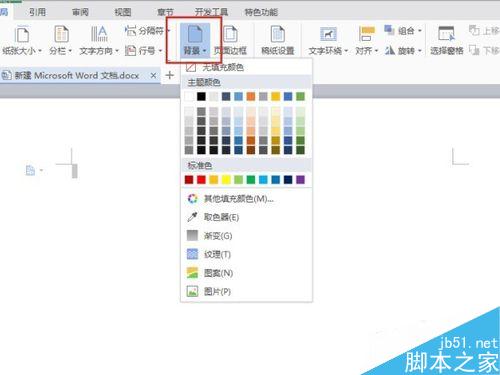
Task: Close the 新建 Microsoft Word 文档.docx tab
Action: click(153, 76)
